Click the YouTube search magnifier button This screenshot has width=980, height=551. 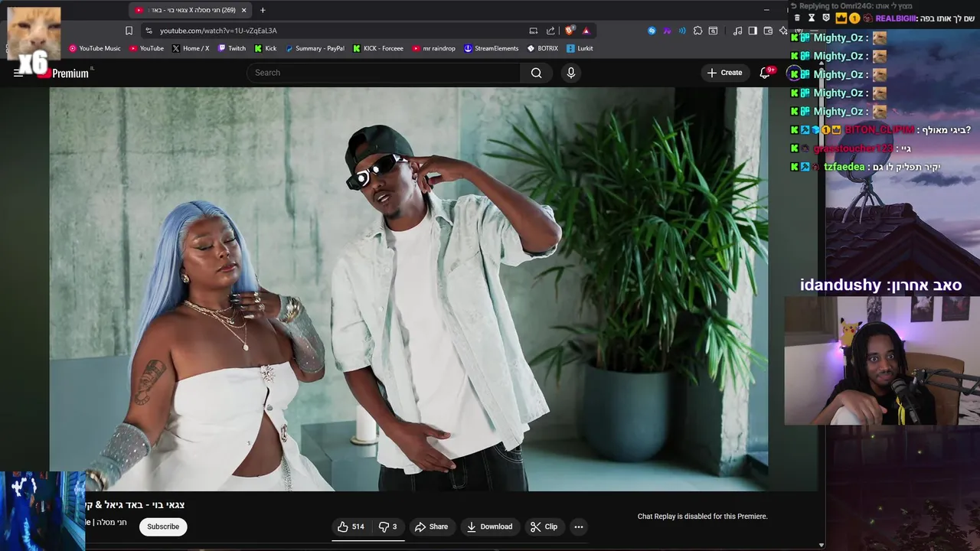(537, 73)
